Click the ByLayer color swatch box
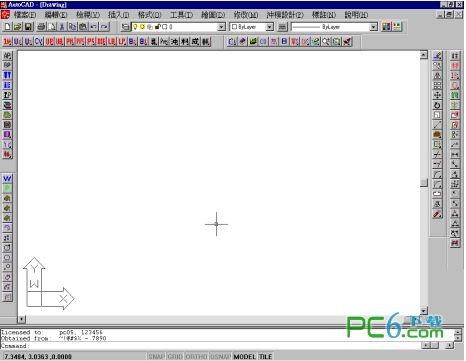 [x=234, y=27]
